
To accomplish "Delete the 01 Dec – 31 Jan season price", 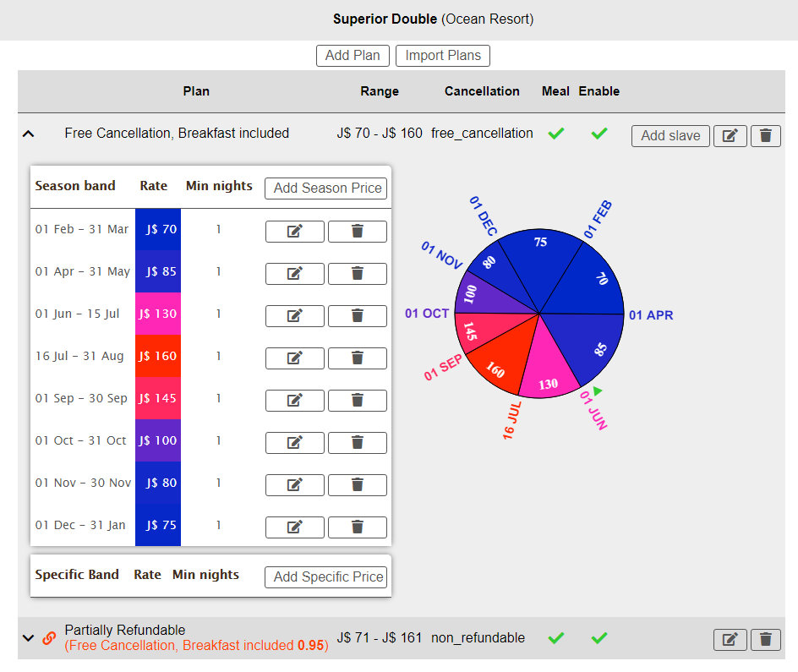I will coord(358,527).
